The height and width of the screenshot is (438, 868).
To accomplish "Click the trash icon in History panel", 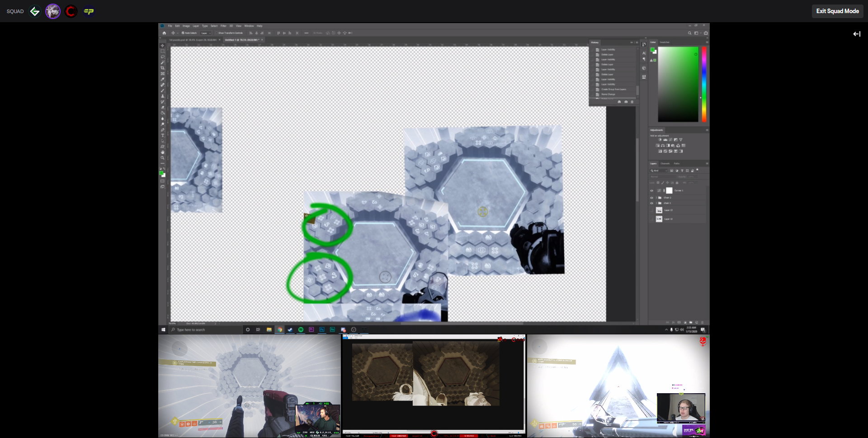I will point(632,102).
